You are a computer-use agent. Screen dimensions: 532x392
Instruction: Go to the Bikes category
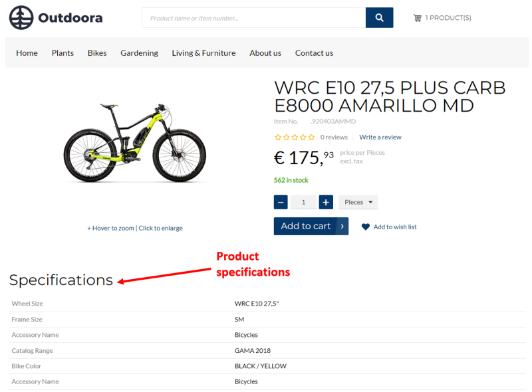tap(97, 53)
